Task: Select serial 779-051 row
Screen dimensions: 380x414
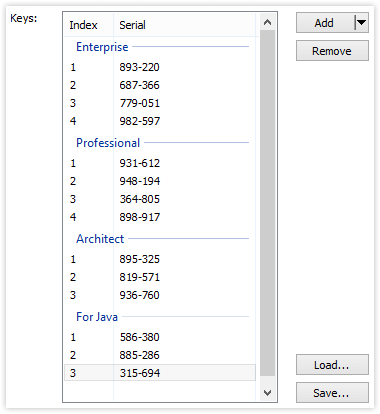Action: coord(160,103)
